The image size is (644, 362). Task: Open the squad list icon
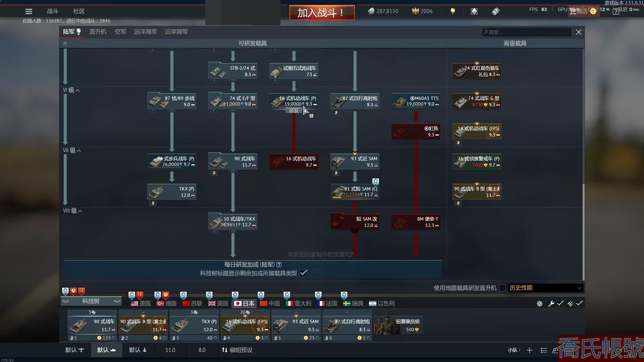point(544,350)
